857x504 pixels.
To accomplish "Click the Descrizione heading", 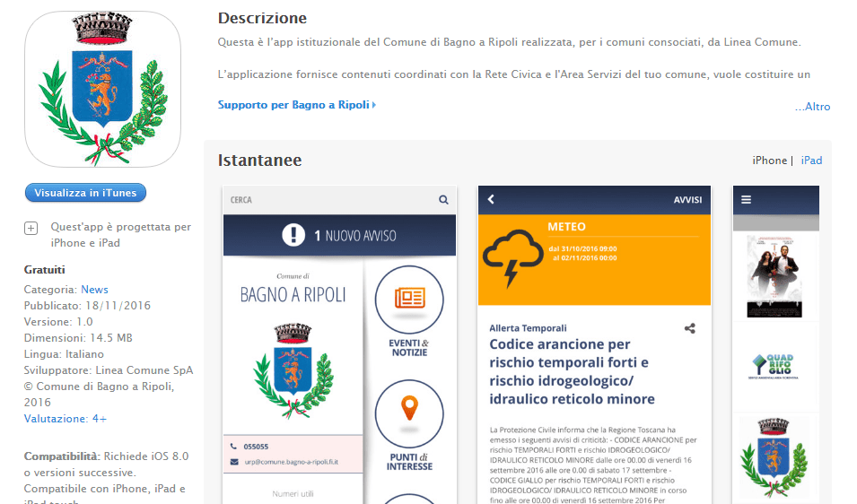I will click(262, 18).
